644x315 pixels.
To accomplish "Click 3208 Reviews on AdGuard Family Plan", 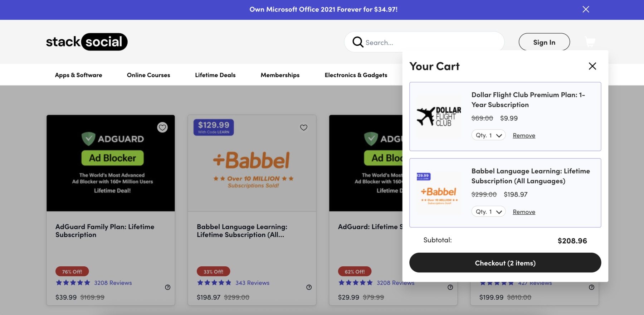I will pos(113,283).
